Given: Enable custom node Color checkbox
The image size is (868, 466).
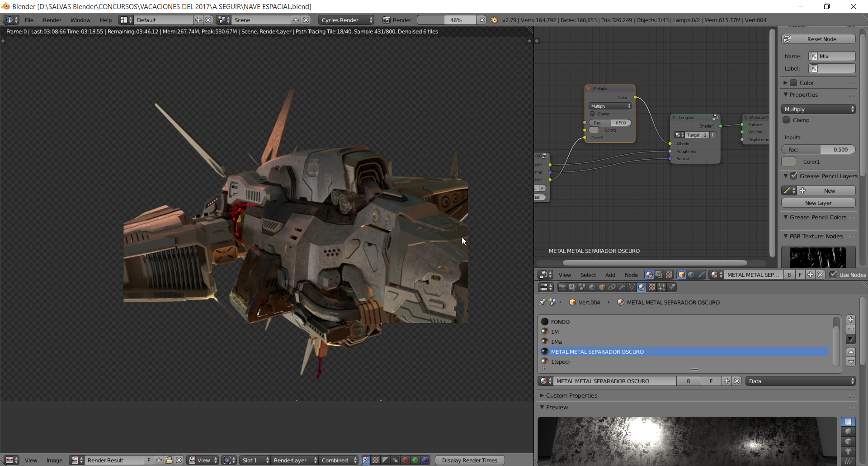Looking at the screenshot, I should click(x=793, y=83).
